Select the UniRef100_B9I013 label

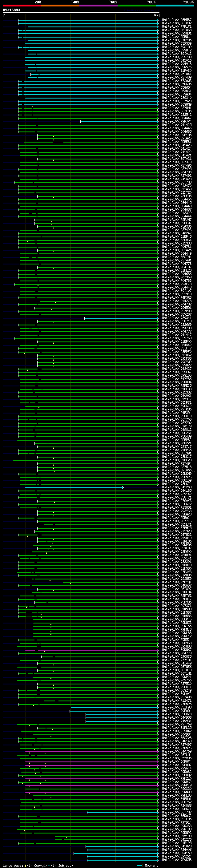tap(176, 54)
